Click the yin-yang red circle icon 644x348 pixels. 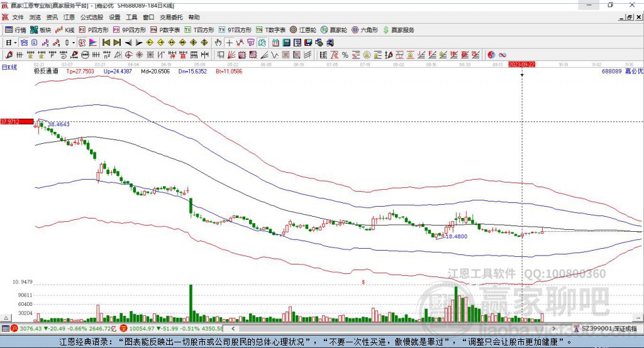tap(491, 55)
